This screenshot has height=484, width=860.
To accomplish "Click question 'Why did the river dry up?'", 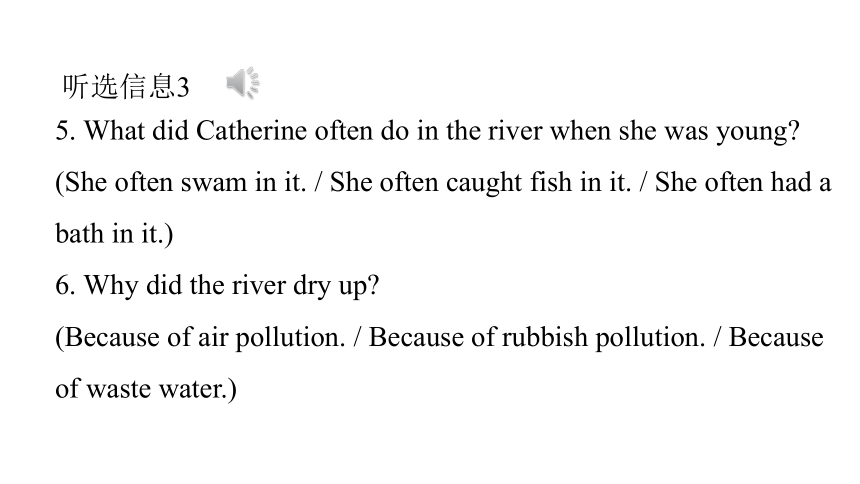I will tap(217, 286).
